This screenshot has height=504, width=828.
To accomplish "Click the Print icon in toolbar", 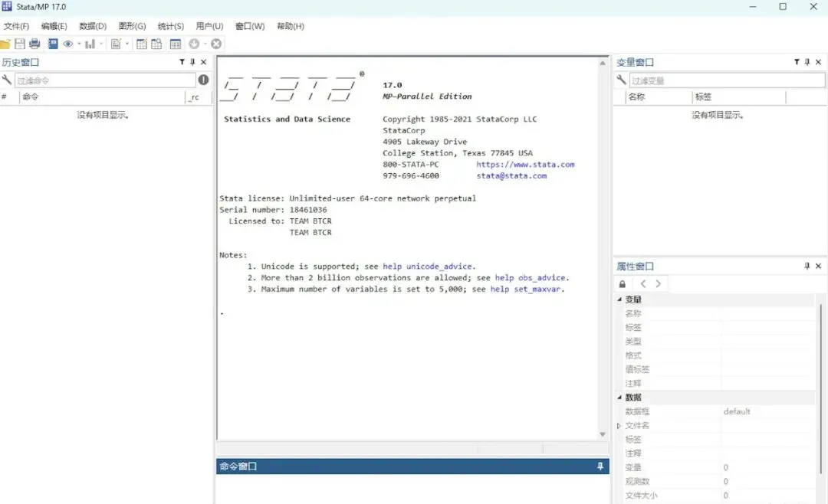I will pyautogui.click(x=34, y=44).
